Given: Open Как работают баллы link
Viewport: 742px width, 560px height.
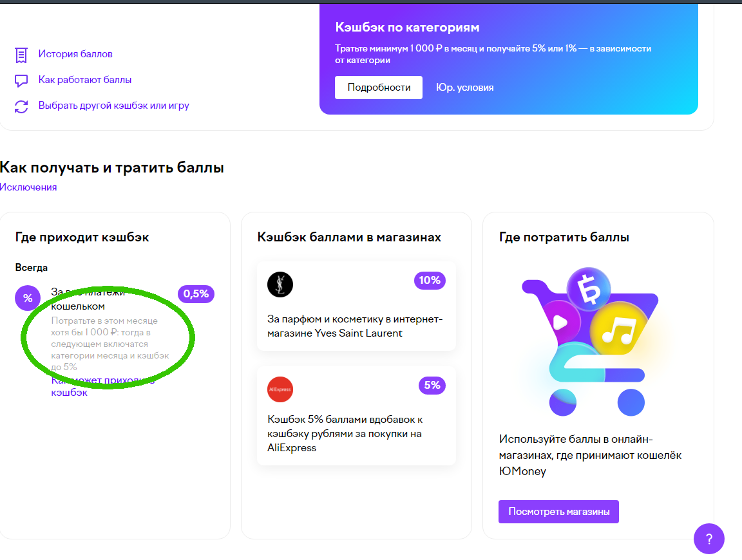Looking at the screenshot, I should click(x=85, y=79).
